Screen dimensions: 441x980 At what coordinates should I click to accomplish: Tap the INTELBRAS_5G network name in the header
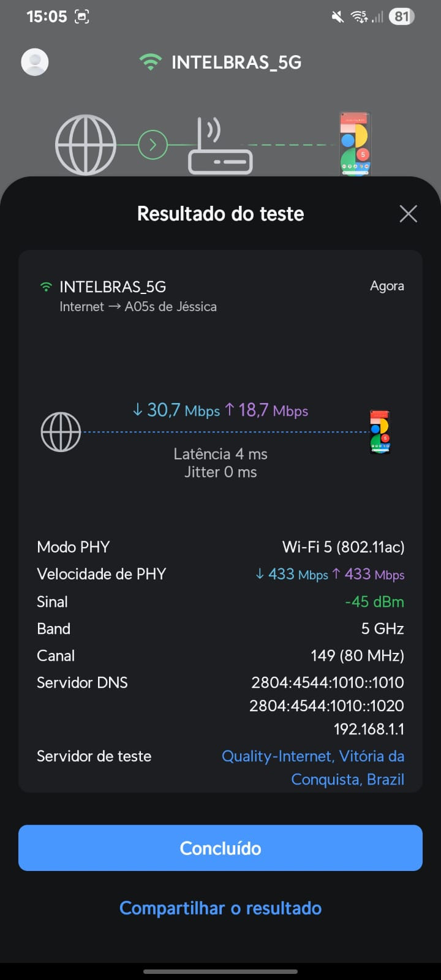tap(236, 62)
